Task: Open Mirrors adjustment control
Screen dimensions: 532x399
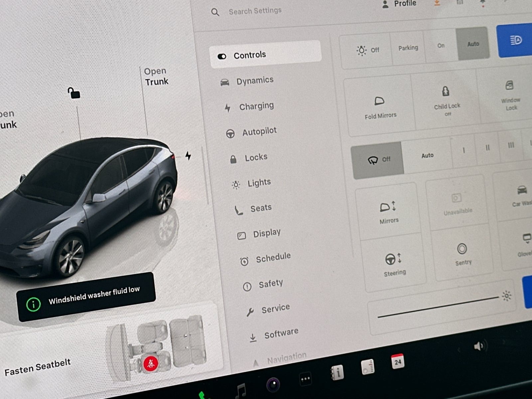Action: (388, 207)
